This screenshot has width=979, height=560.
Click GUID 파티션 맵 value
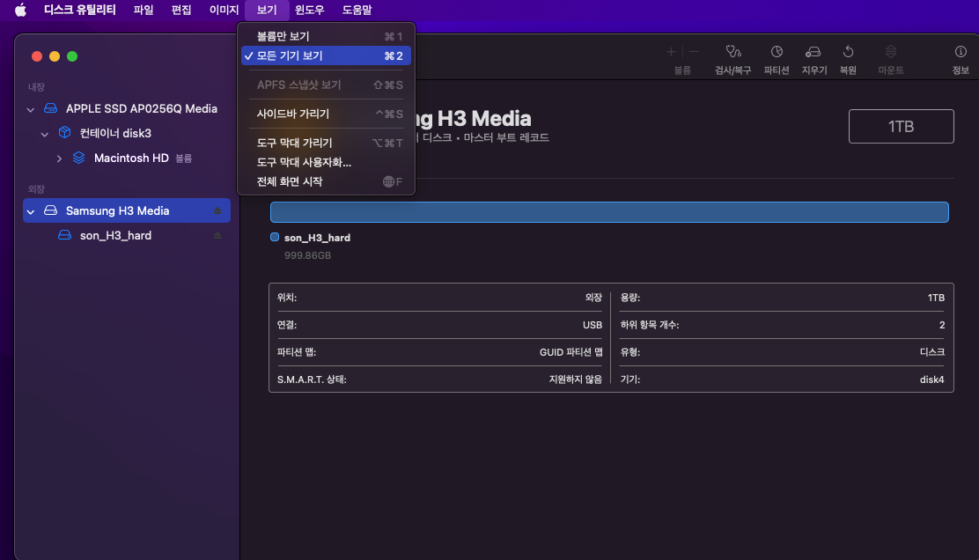[570, 352]
